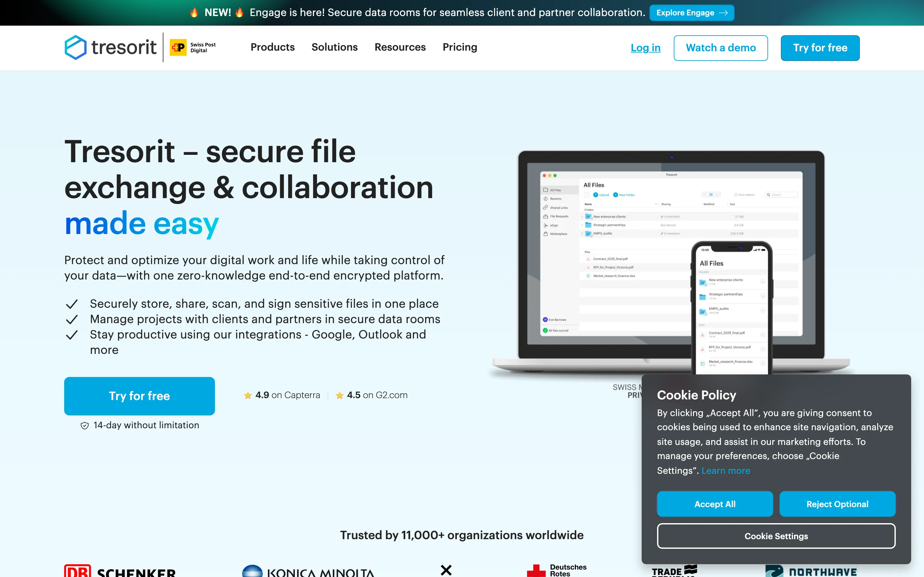Click the G2.com rating star icon
Viewport: 924px width, 577px height.
pyautogui.click(x=339, y=395)
